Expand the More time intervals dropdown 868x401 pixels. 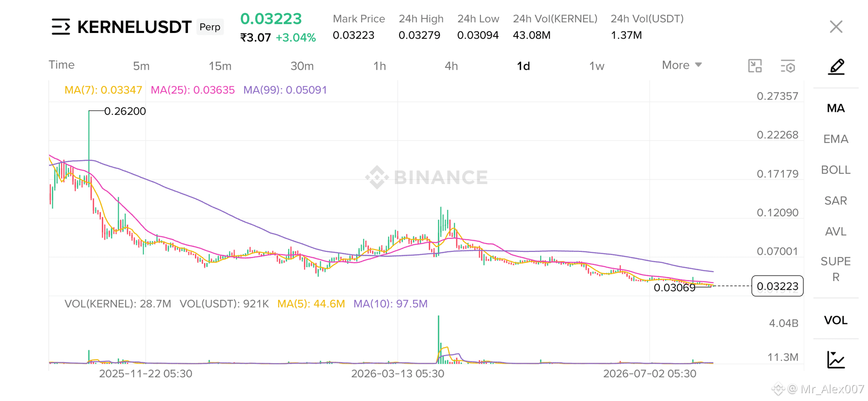(x=682, y=65)
